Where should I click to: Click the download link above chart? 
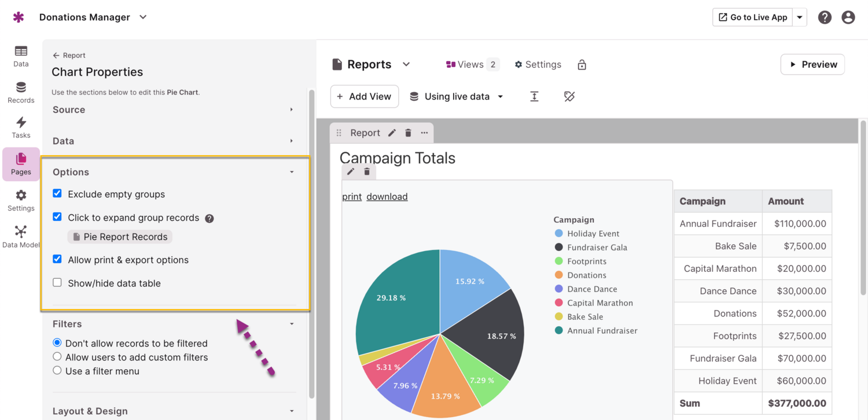387,197
